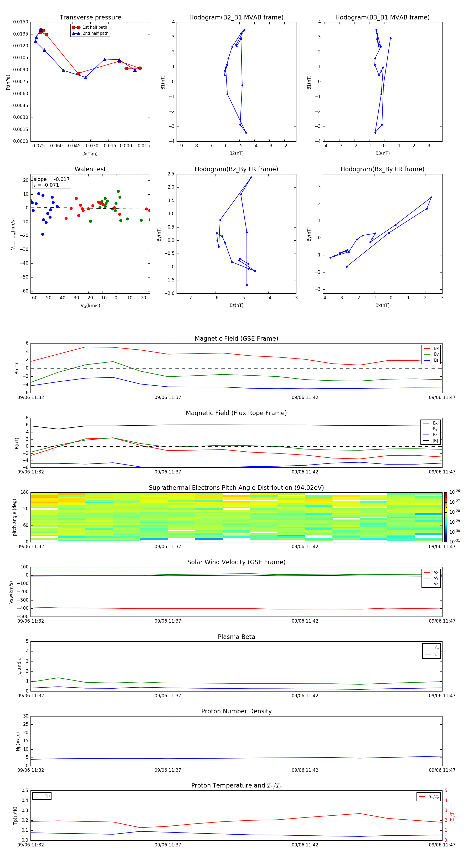Click the 'V_A(km/s)' axis label
This screenshot has width=473, height=868.
pos(90,306)
